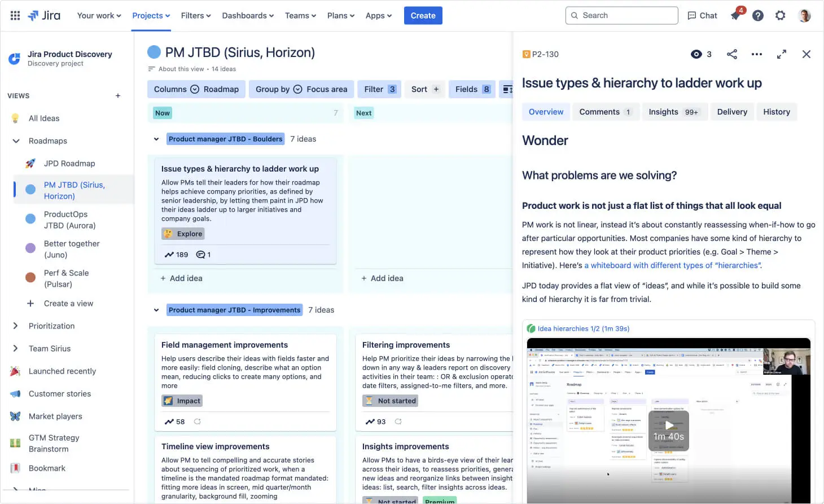Open Filtering improvements card
Screen dimensions: 824x504
pos(434,382)
